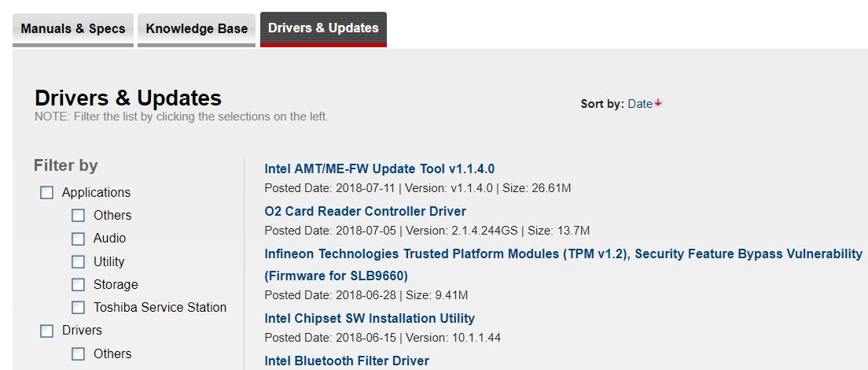Open the O2 Card Reader Controller Driver link
Viewport: 868px width, 370px height.
tap(365, 211)
